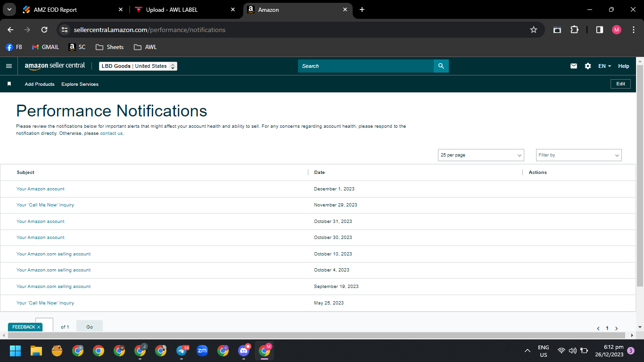Open the Chrome three-dot menu

633,30
